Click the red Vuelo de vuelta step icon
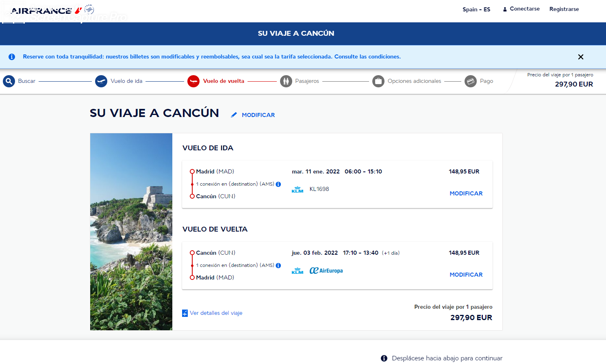Screen dimensions: 606x364 (x=193, y=81)
